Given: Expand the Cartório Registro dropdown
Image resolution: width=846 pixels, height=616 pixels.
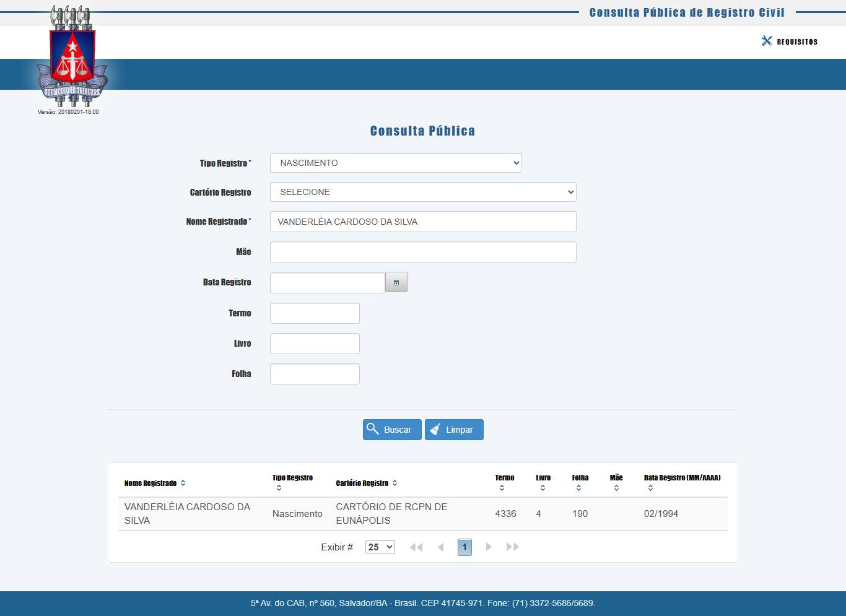Looking at the screenshot, I should click(423, 192).
